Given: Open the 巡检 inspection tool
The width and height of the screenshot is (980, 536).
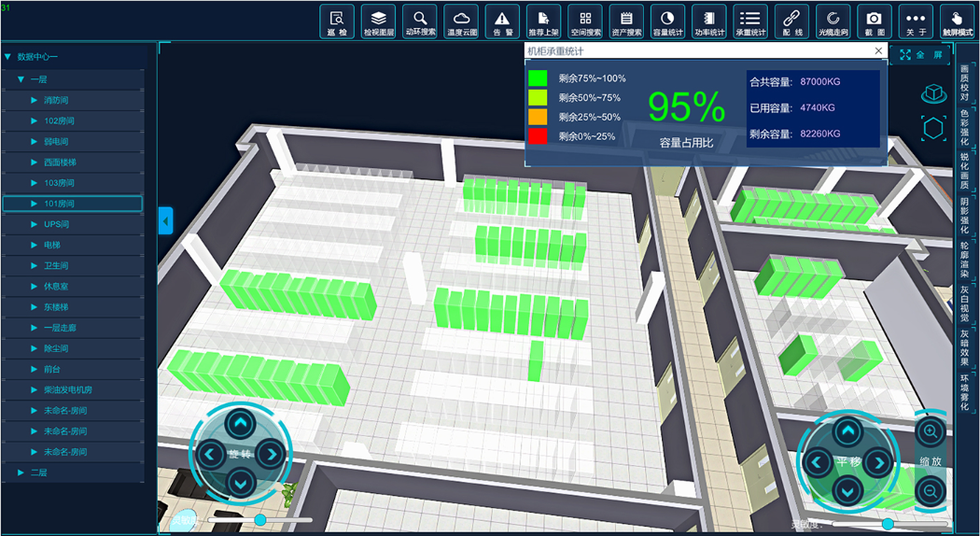Looking at the screenshot, I should pos(337,21).
